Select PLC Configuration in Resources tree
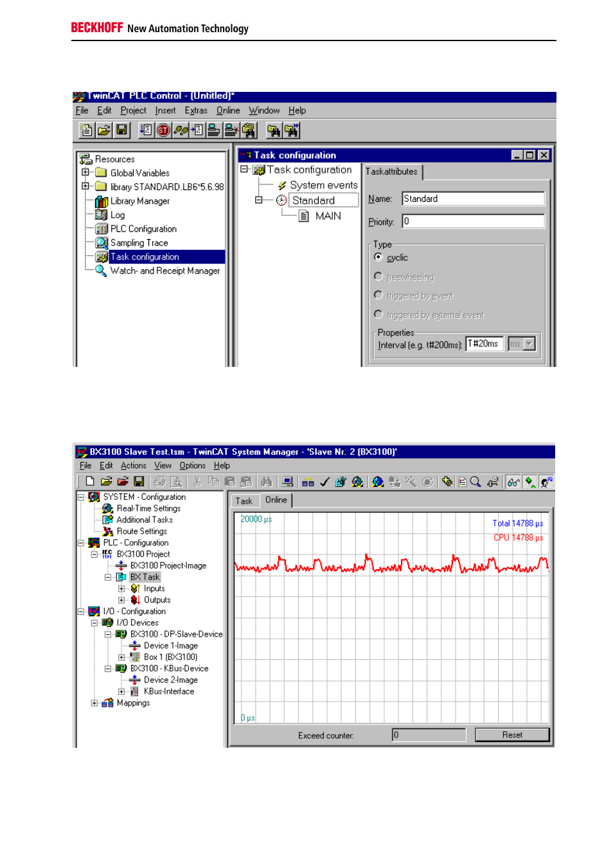Image resolution: width=613 pixels, height=868 pixels. 143,229
